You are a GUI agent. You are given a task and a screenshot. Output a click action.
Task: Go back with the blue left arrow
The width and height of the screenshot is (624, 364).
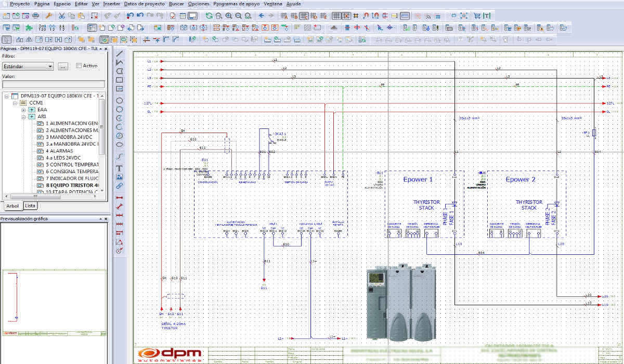tap(262, 16)
